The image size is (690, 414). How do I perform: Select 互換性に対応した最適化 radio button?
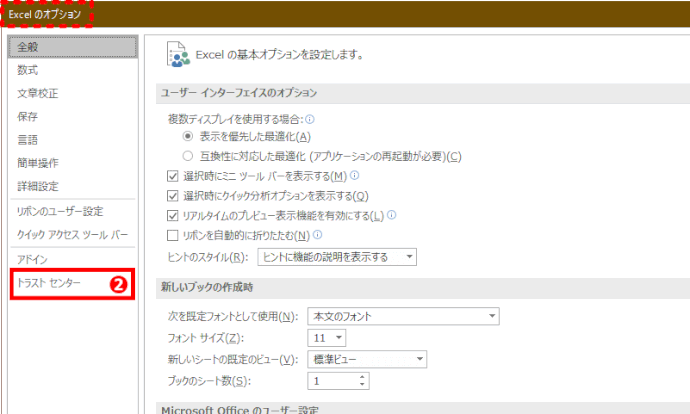(188, 156)
